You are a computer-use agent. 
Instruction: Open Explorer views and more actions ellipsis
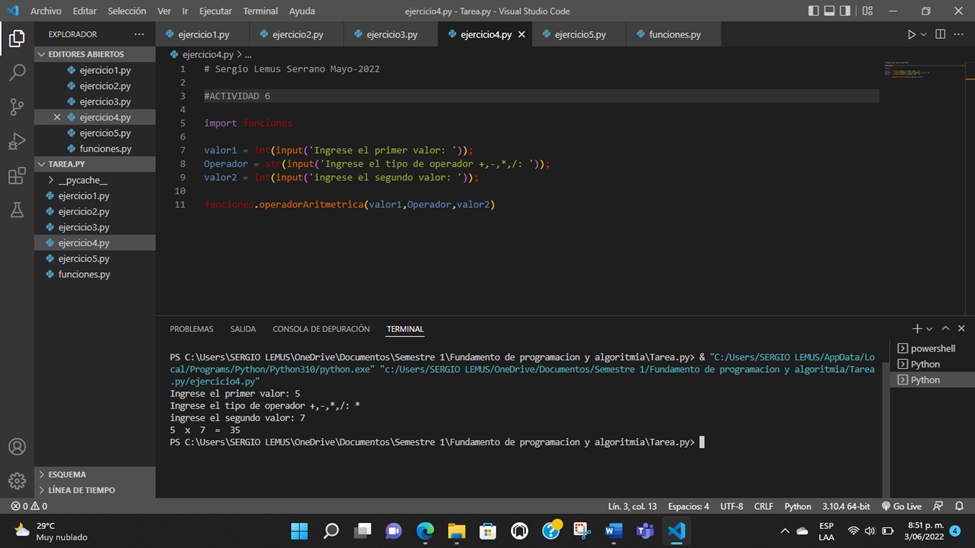pos(139,34)
